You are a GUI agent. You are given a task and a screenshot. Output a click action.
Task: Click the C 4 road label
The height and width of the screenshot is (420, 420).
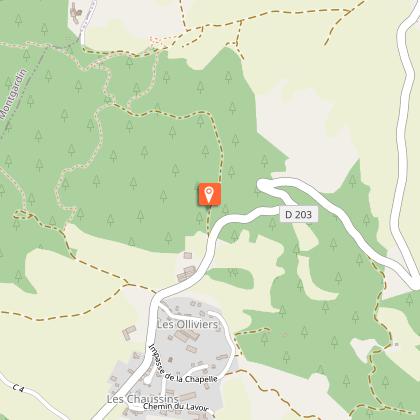[x=18, y=388]
